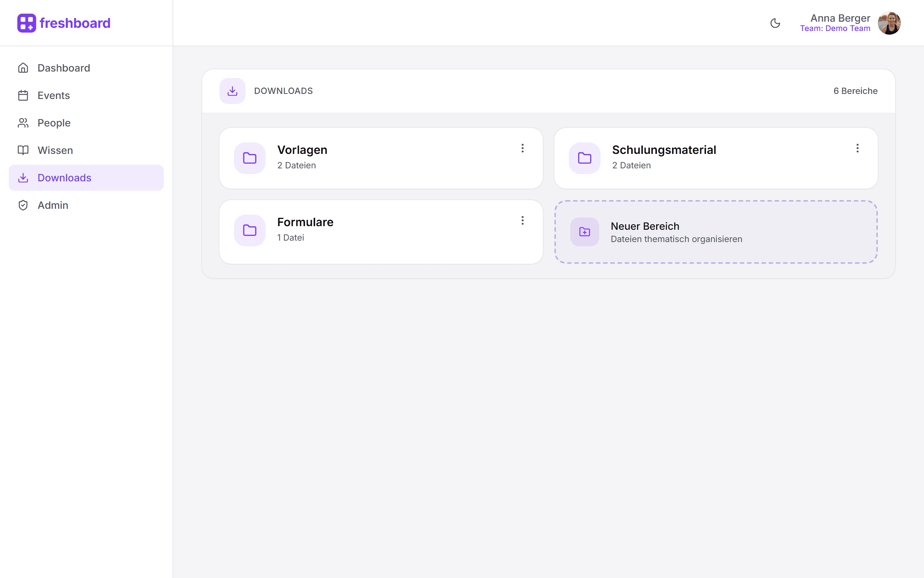Open the Formulare area title
This screenshot has width=924, height=578.
click(x=305, y=222)
